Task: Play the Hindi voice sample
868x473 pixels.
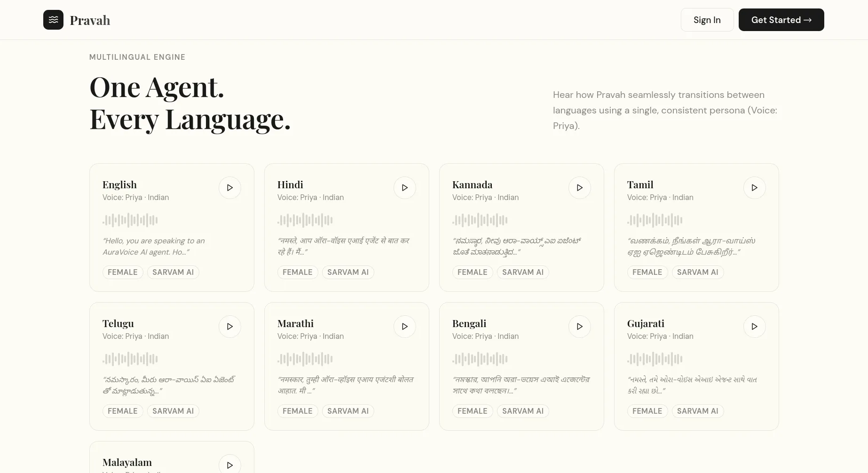Action: [404, 188]
